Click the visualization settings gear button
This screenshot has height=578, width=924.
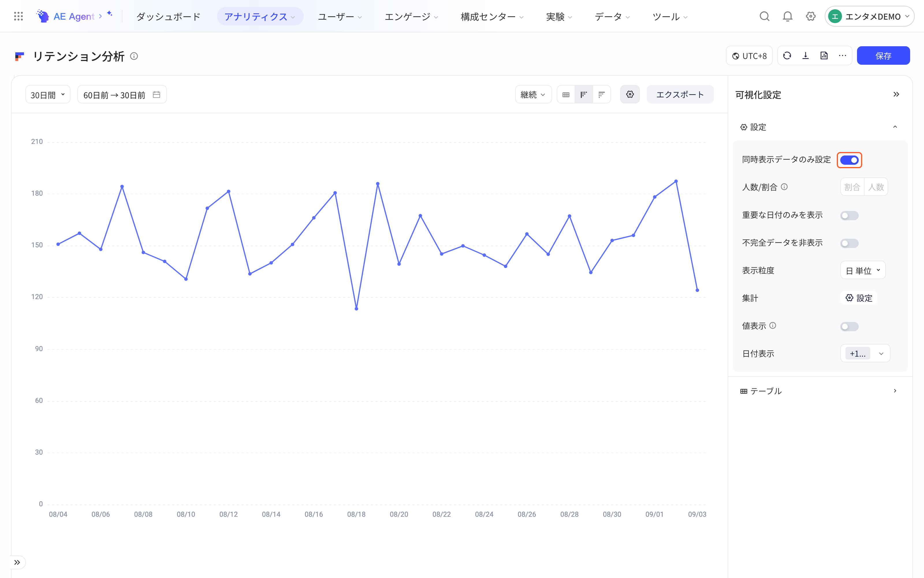click(630, 95)
